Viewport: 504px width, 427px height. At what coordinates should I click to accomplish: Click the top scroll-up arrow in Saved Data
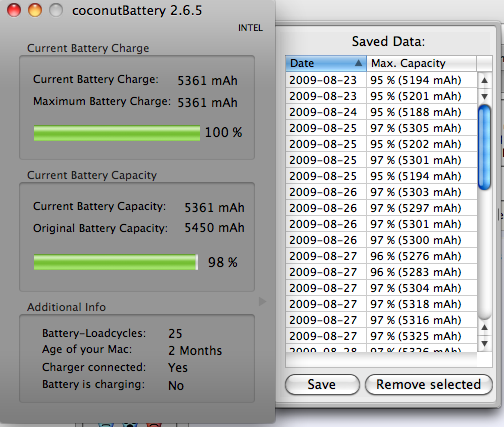485,80
